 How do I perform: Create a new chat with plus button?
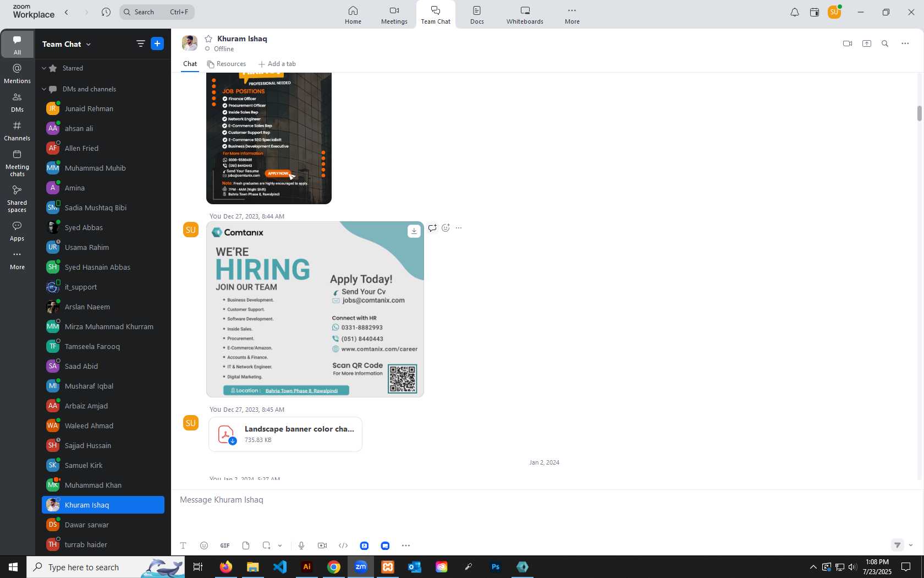[157, 43]
